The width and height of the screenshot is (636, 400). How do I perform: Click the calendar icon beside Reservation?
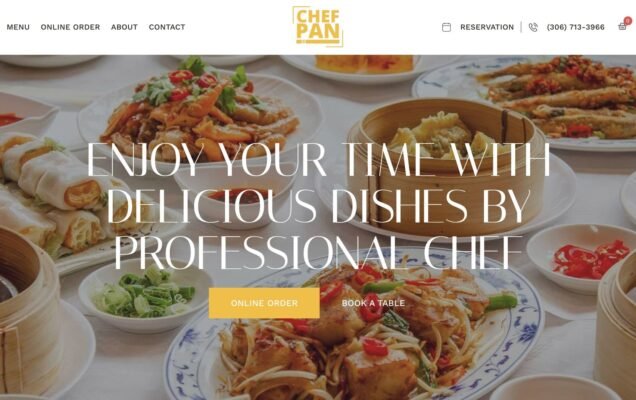(446, 27)
